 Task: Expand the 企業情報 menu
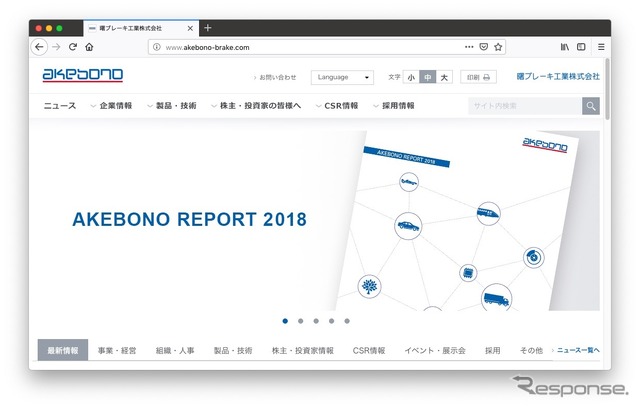(111, 106)
